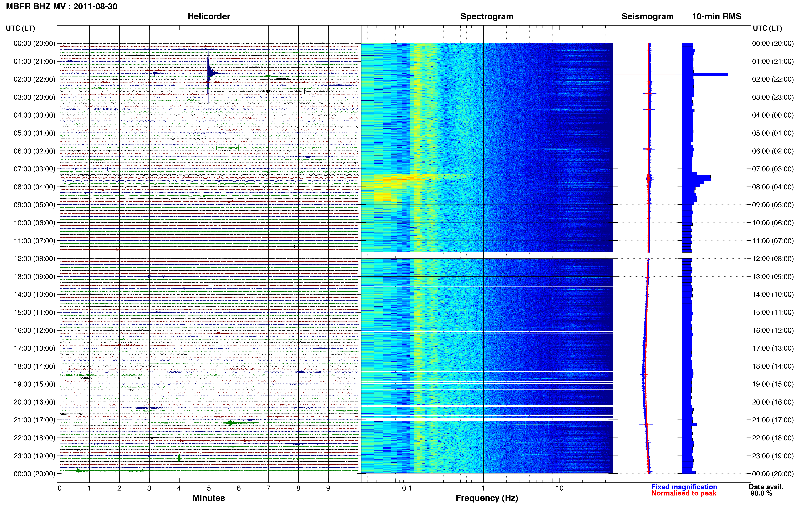Click the "Data avail." label
Screen dimensions: 812x508
point(766,487)
